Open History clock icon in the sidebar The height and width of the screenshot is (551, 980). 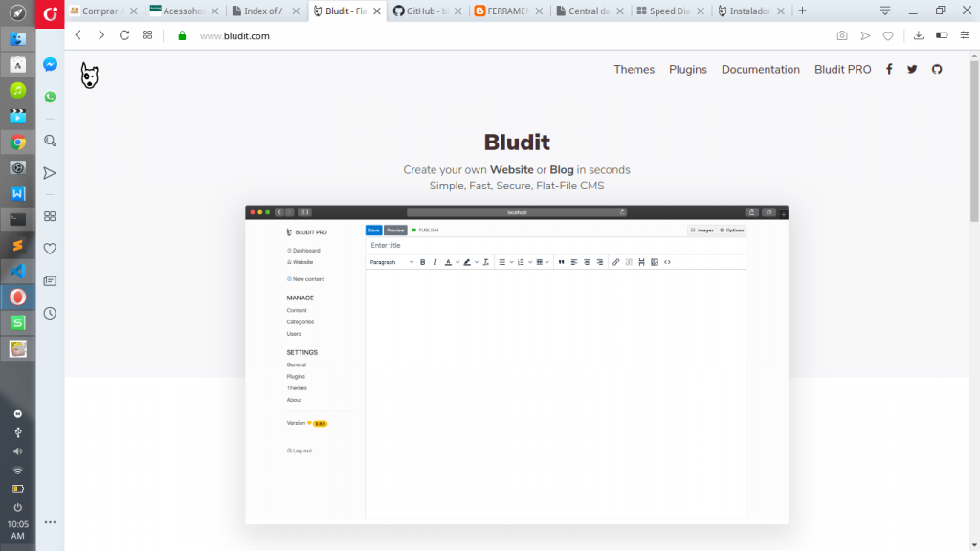[50, 313]
